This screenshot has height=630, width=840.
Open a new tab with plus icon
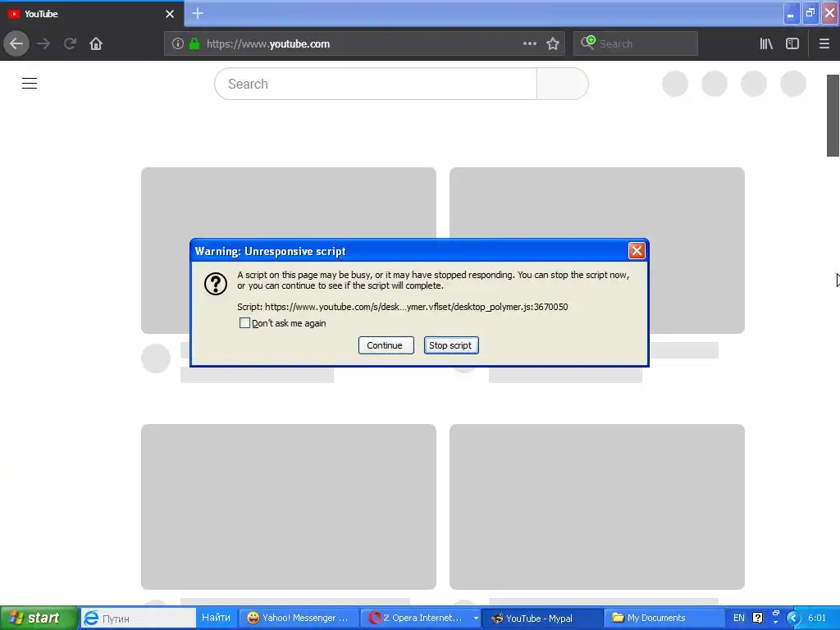click(198, 13)
